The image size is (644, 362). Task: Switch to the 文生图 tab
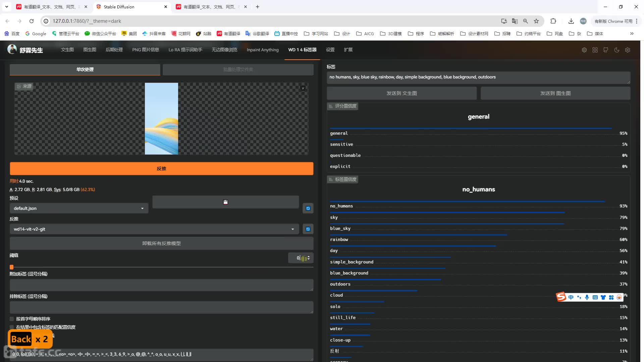(x=67, y=50)
